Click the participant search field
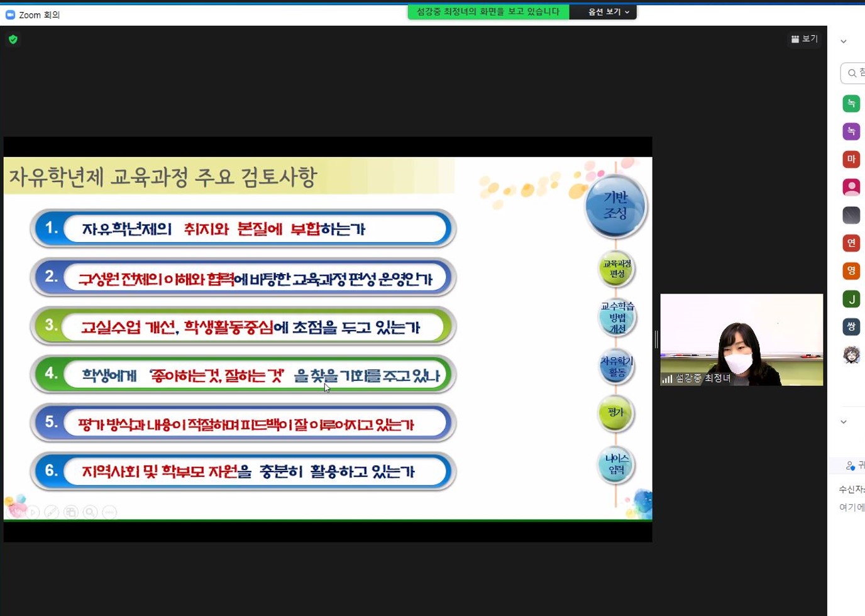 point(855,74)
